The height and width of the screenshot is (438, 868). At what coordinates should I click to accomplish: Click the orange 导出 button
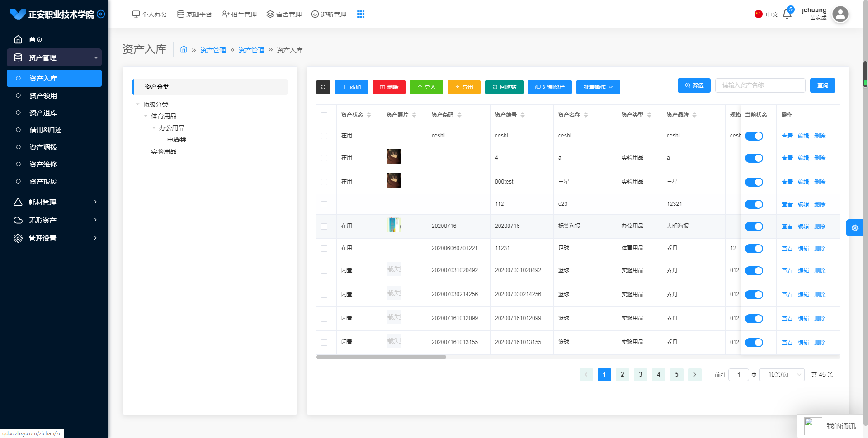(x=464, y=87)
